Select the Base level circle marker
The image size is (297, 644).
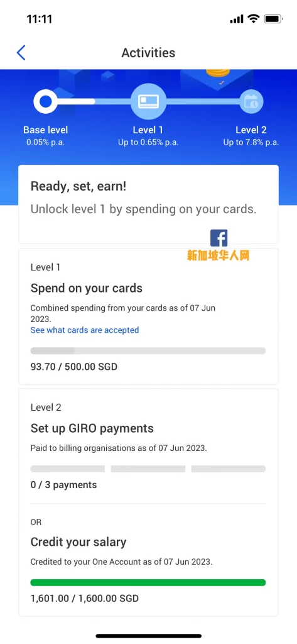(x=46, y=101)
